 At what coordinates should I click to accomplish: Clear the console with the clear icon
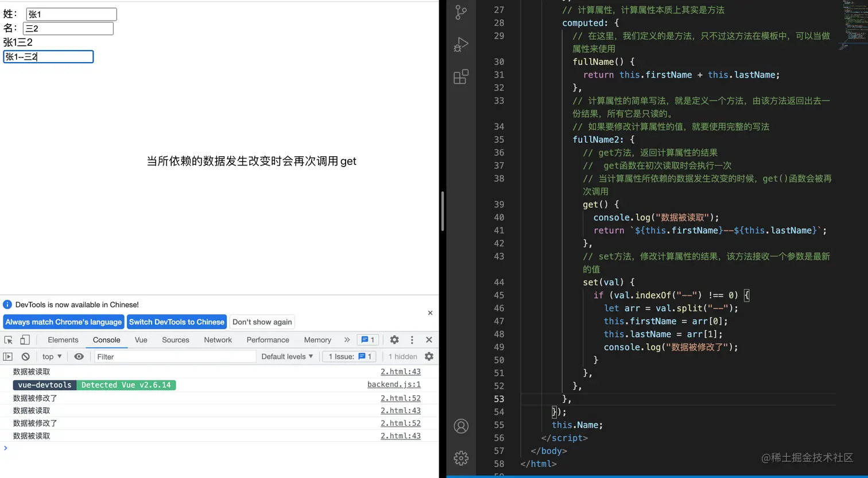click(25, 357)
